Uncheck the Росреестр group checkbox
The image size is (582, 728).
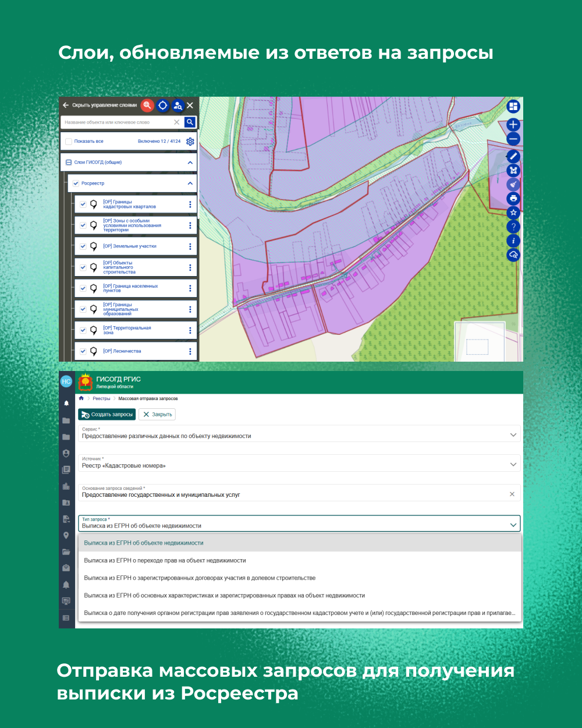tap(76, 183)
